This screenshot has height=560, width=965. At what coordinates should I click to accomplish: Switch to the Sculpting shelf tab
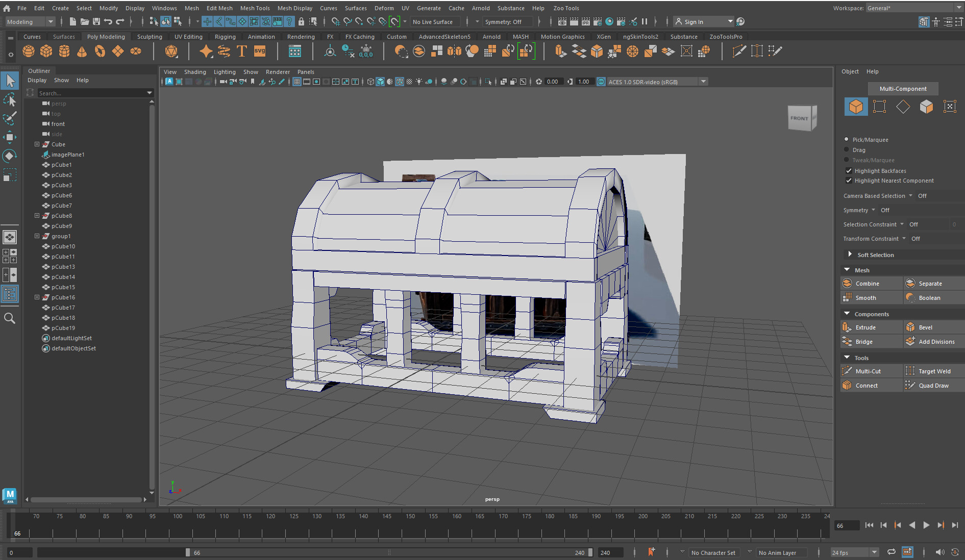tap(150, 37)
